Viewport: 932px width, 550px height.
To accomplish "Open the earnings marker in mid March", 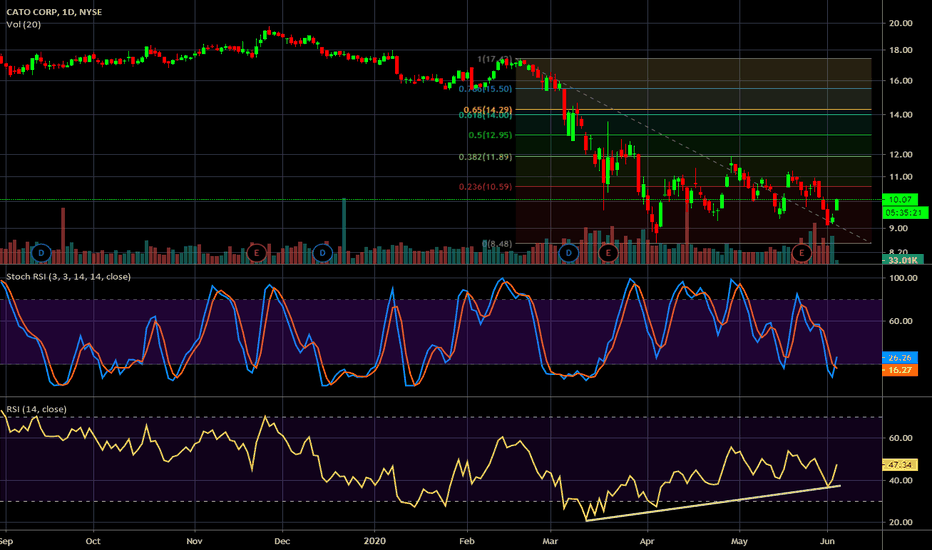I will tap(607, 253).
